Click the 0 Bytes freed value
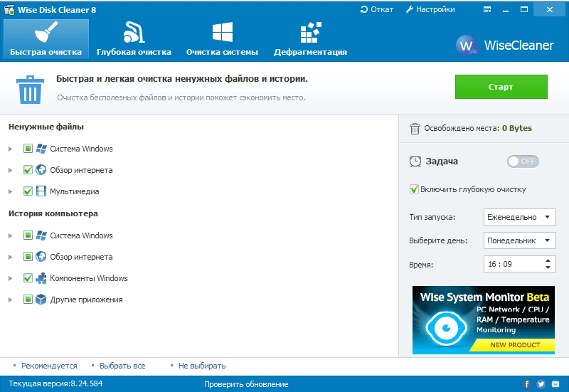The height and width of the screenshot is (392, 569). [517, 128]
